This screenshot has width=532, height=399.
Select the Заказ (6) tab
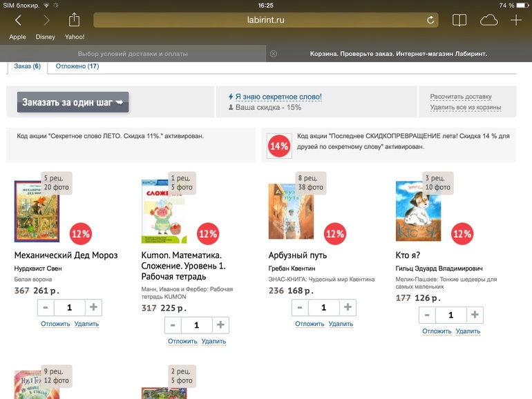pos(28,66)
